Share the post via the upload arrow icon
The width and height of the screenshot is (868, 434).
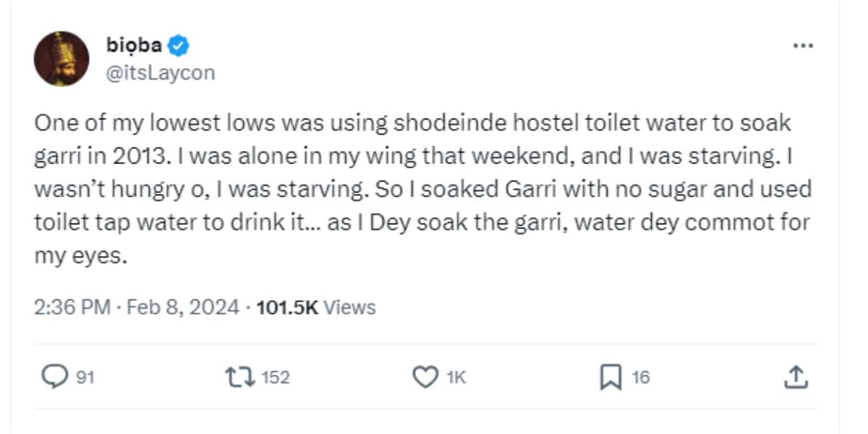[x=795, y=377]
